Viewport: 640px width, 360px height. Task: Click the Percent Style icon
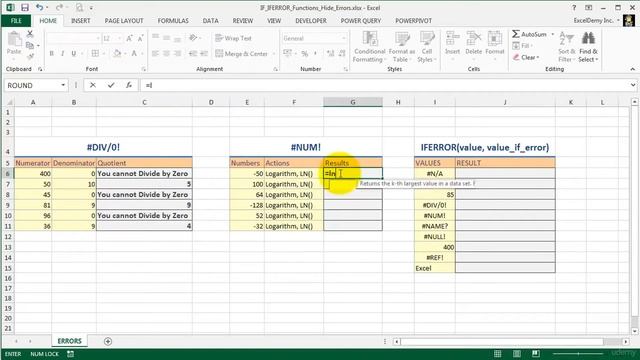tap(304, 53)
